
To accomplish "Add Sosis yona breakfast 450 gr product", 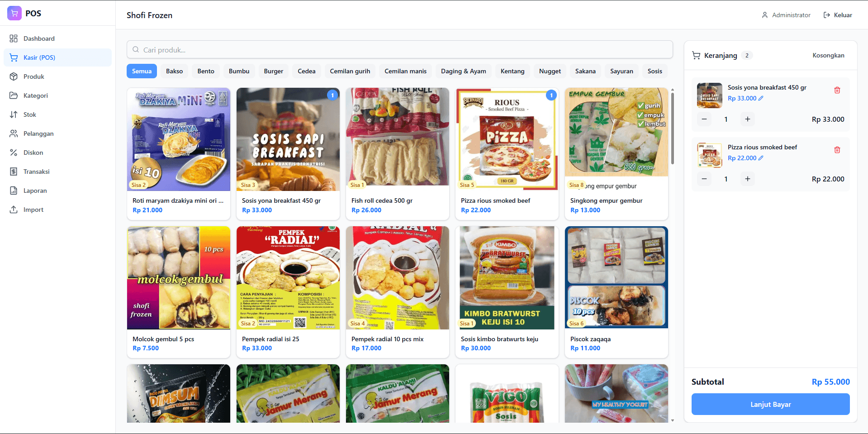I will click(288, 154).
